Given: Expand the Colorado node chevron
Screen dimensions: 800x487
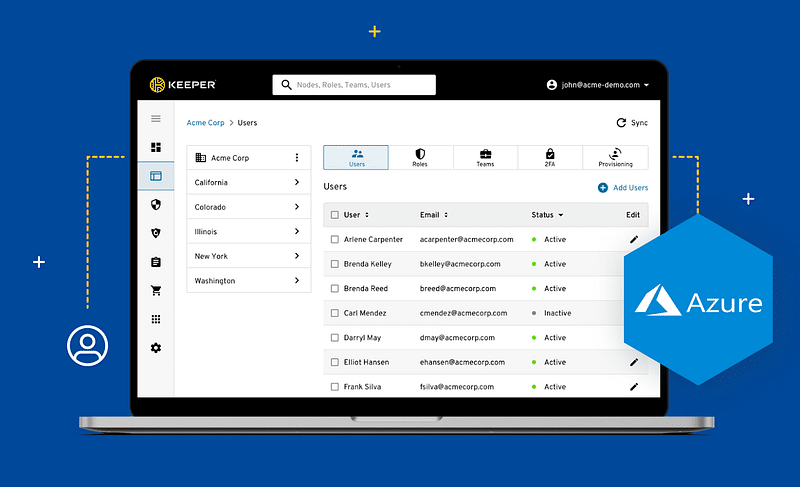Looking at the screenshot, I should (297, 207).
